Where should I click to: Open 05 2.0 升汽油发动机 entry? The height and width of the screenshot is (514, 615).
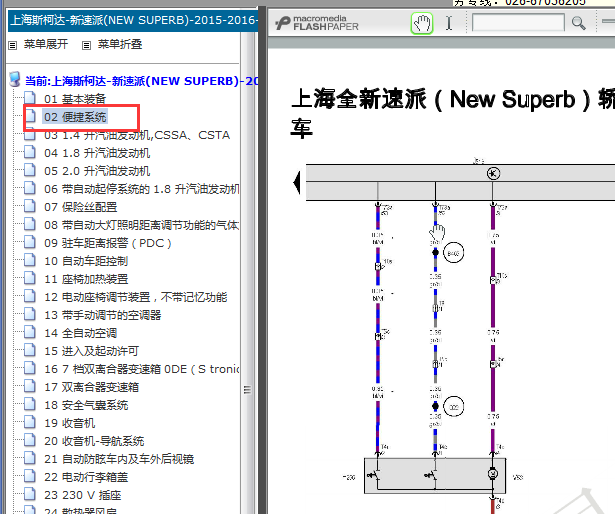pyautogui.click(x=97, y=171)
